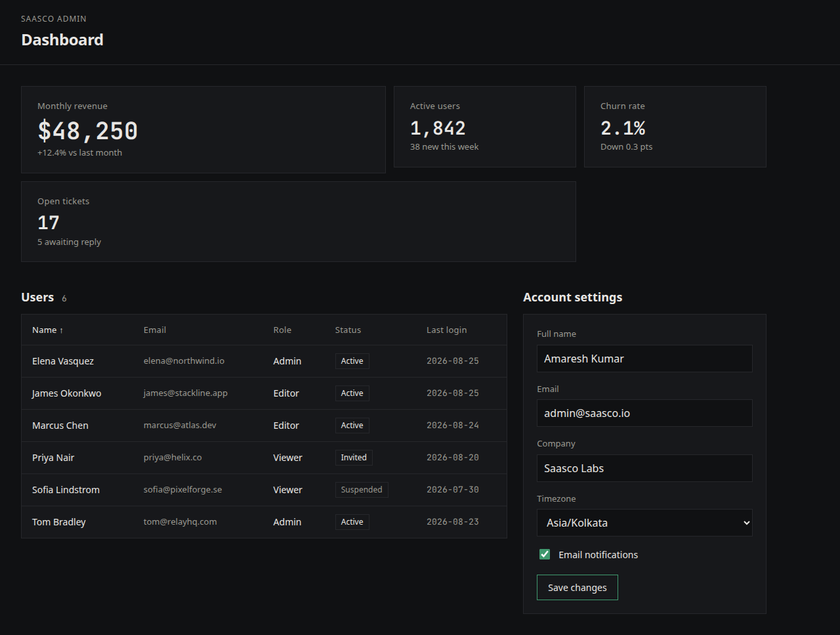
Task: Toggle the Email notifications checkbox
Action: [545, 554]
